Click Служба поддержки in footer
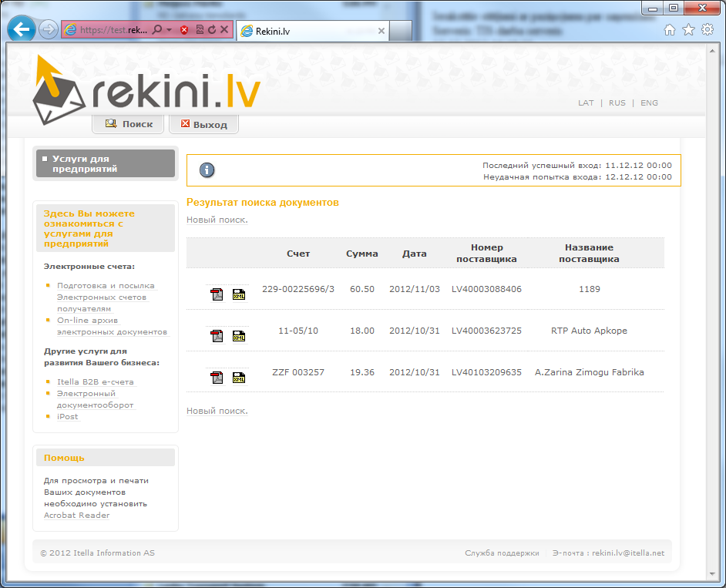726x588 pixels. pos(502,553)
